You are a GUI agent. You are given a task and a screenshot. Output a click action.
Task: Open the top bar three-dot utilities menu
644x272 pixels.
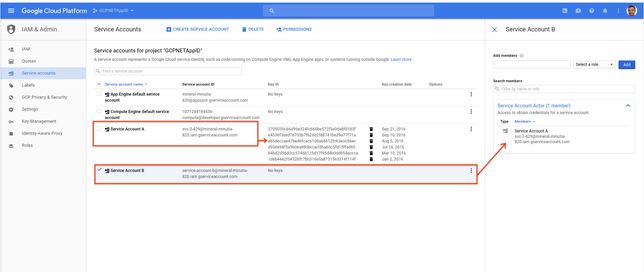pos(618,11)
